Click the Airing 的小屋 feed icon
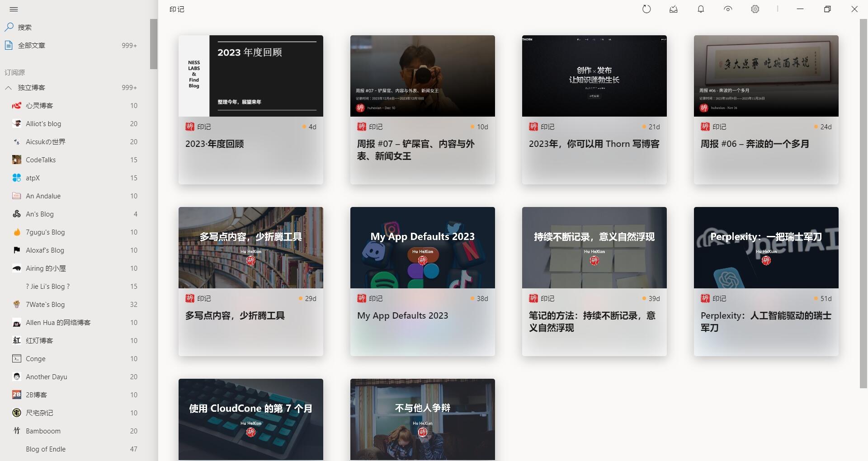 point(17,268)
